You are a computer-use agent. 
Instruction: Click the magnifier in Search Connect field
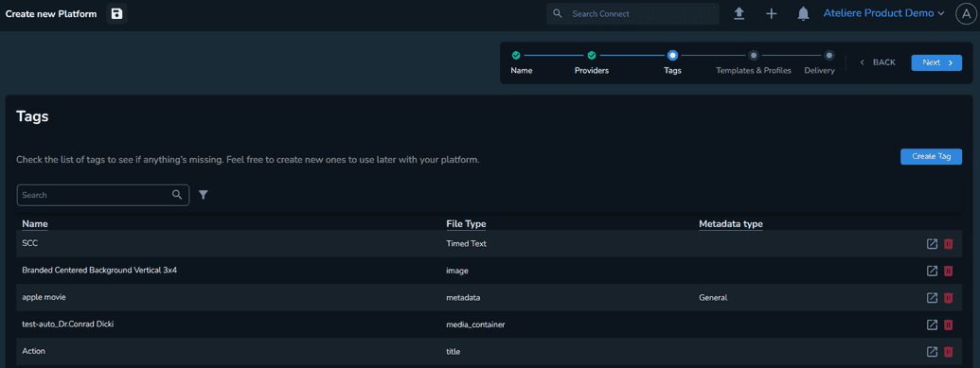(x=558, y=14)
